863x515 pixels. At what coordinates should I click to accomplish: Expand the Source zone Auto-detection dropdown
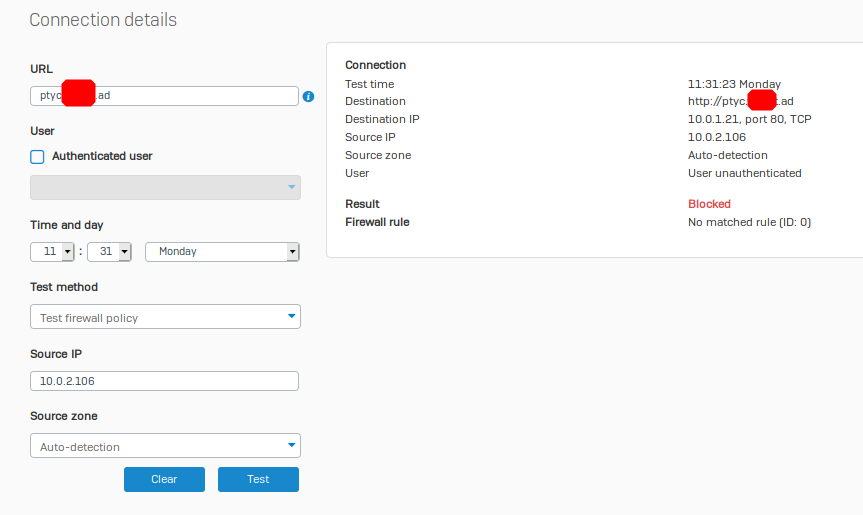tap(165, 446)
